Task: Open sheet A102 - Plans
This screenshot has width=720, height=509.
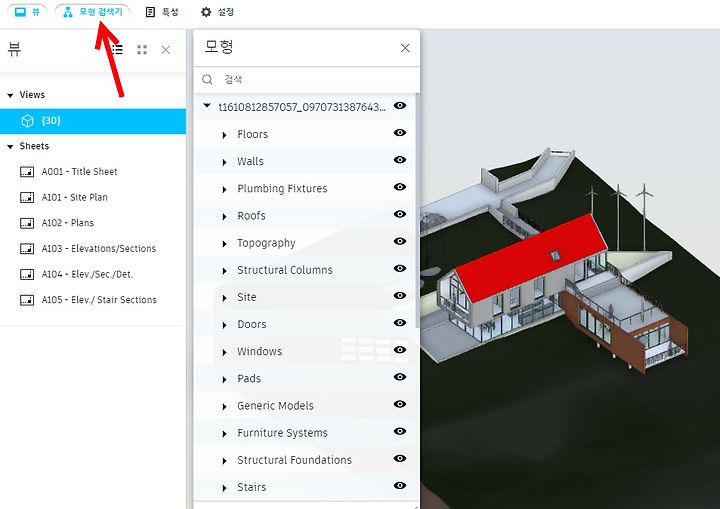Action: tap(68, 223)
